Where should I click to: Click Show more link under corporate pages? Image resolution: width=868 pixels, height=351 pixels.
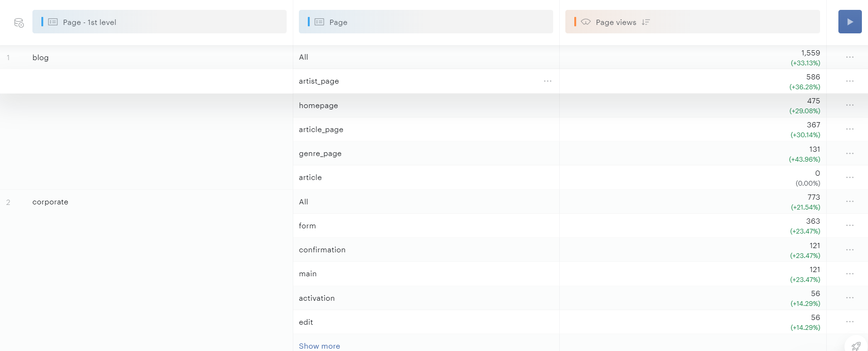click(x=319, y=346)
